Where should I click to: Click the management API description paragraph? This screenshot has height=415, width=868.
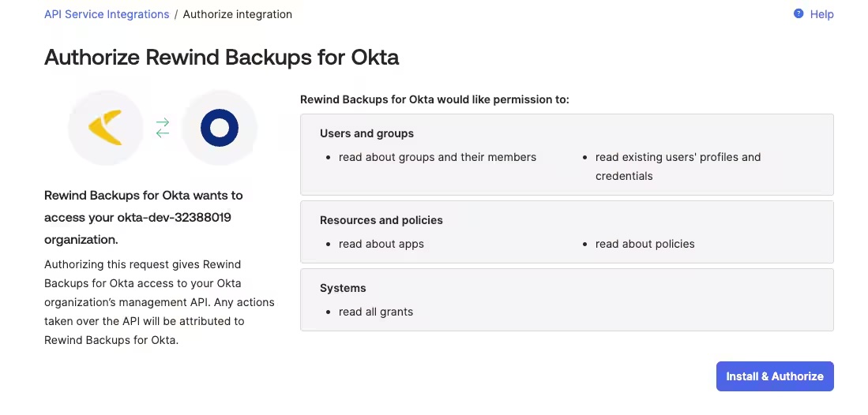click(x=160, y=302)
